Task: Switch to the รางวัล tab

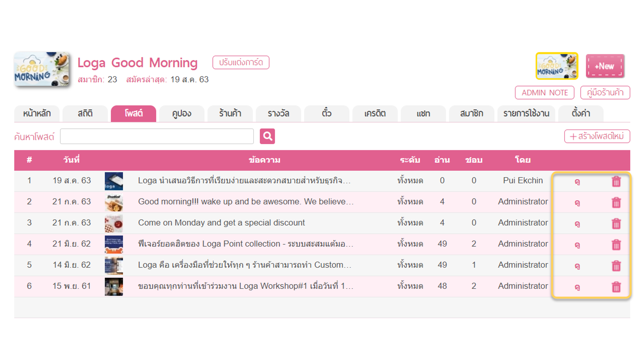Action: tap(278, 114)
